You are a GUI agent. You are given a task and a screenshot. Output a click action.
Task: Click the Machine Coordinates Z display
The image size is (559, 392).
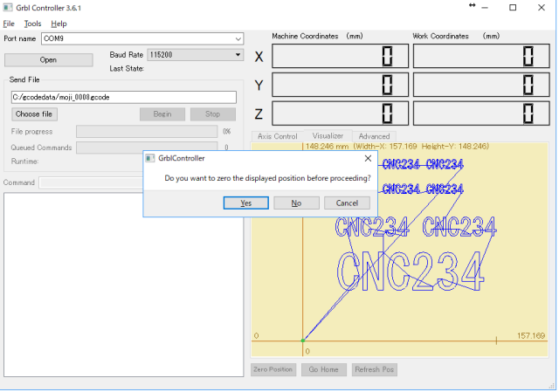click(x=340, y=113)
